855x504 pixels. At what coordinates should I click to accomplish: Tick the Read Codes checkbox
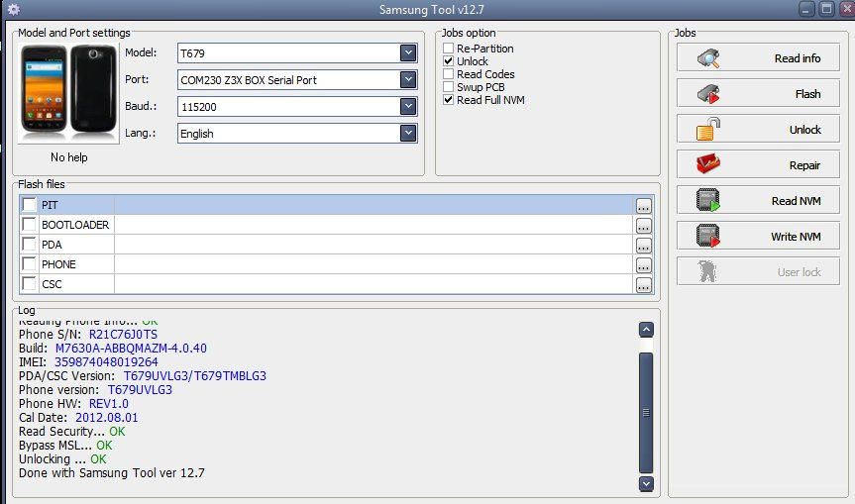point(448,73)
